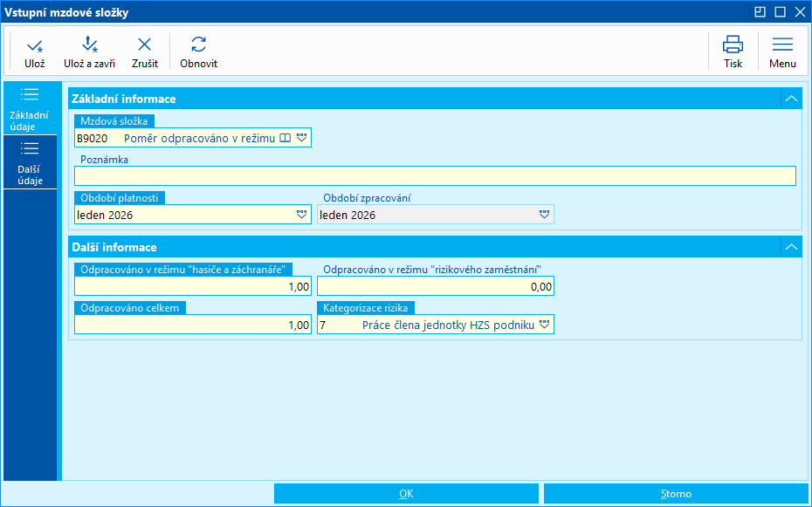Collapse the Další informace section
Viewport: 812px width, 507px height.
point(791,247)
